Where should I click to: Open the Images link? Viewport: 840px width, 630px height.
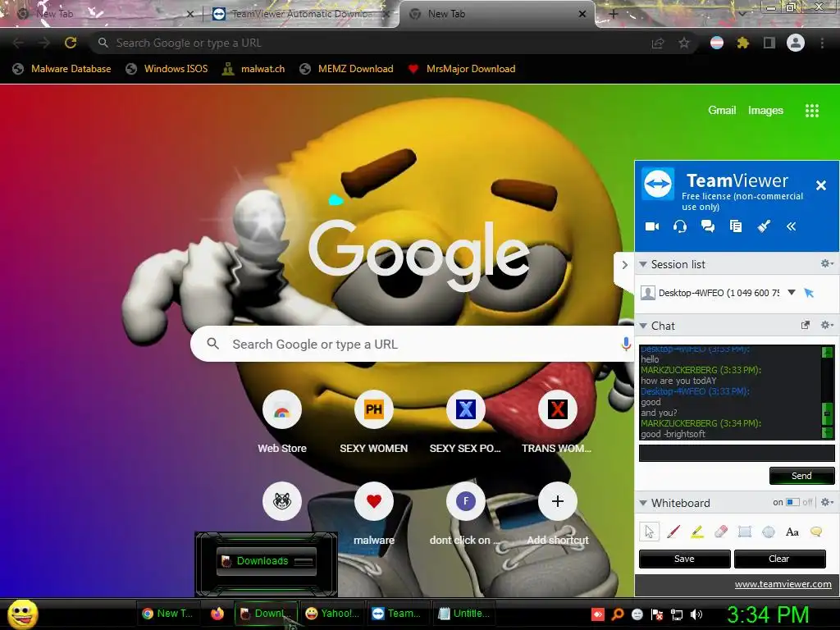765,111
